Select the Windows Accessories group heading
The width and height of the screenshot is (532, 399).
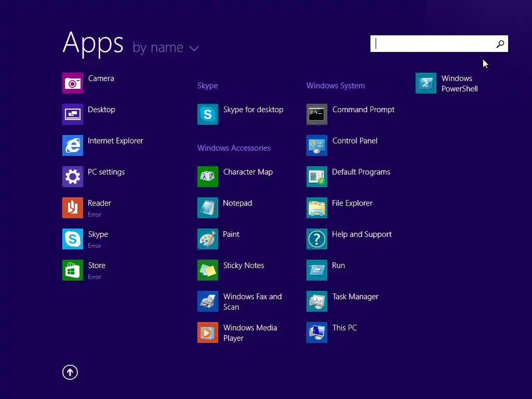(234, 148)
